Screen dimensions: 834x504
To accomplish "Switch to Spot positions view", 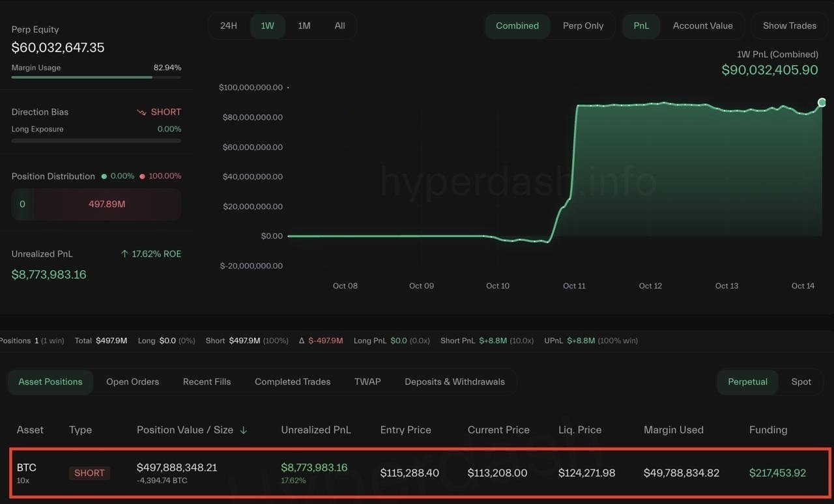I will click(x=801, y=382).
